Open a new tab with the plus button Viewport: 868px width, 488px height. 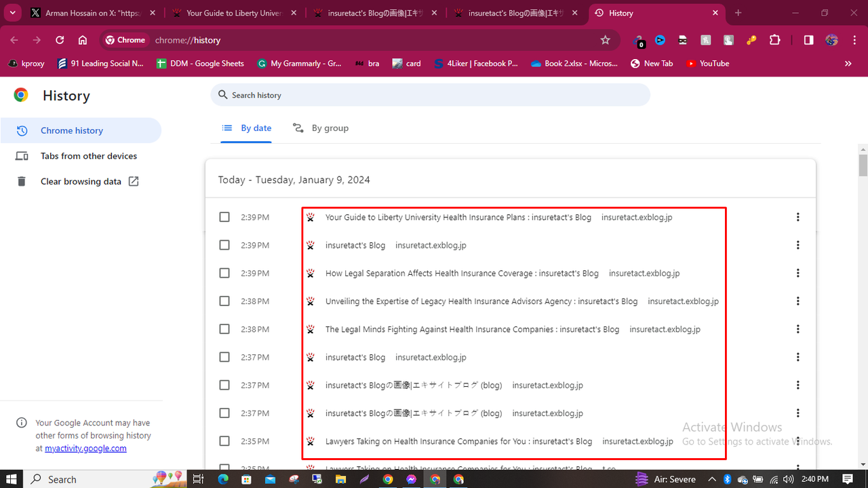pyautogui.click(x=738, y=13)
